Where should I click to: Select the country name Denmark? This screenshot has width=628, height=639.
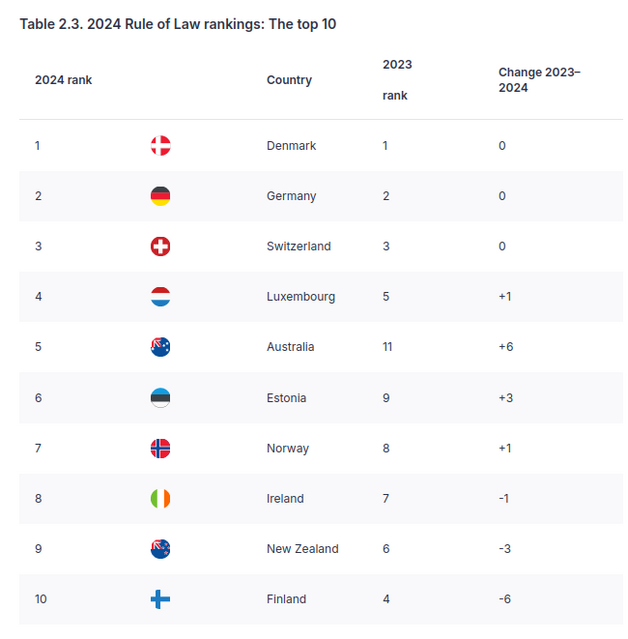291,146
